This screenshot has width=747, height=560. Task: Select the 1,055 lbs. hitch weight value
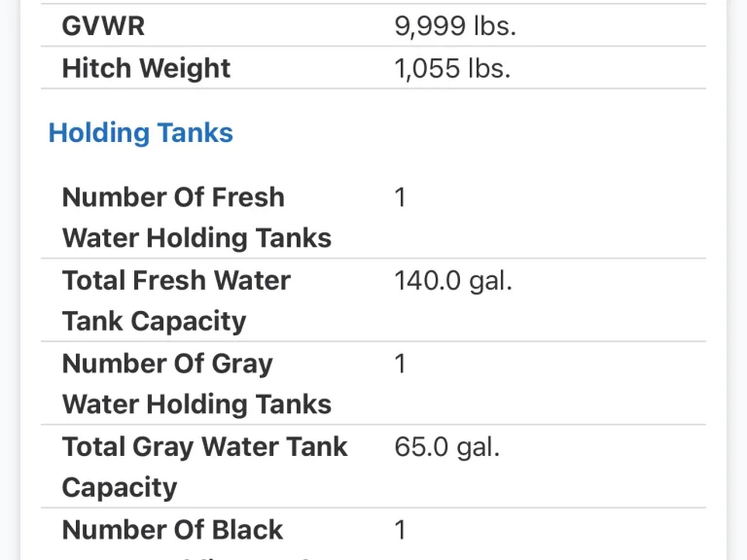pos(452,68)
